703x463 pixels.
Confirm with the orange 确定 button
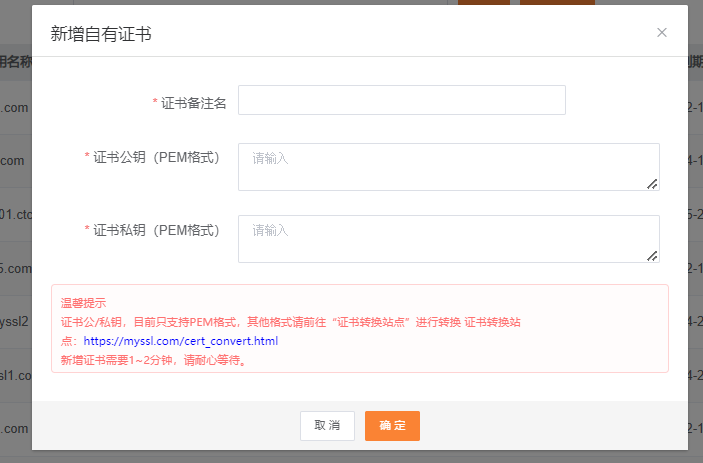click(x=392, y=426)
